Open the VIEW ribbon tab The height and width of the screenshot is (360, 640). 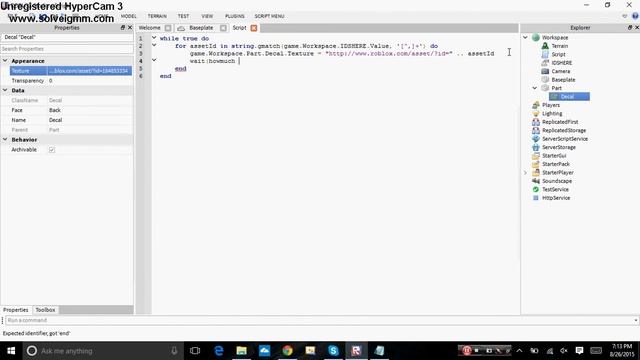[207, 16]
